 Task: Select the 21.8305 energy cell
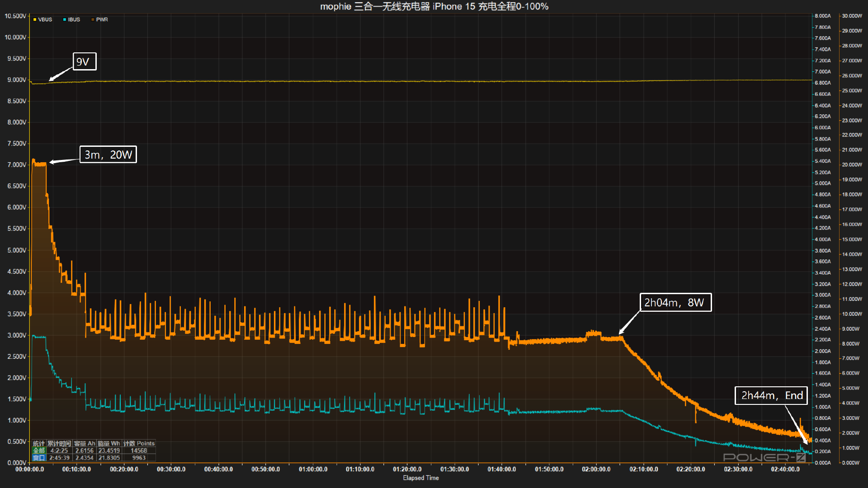click(x=109, y=458)
